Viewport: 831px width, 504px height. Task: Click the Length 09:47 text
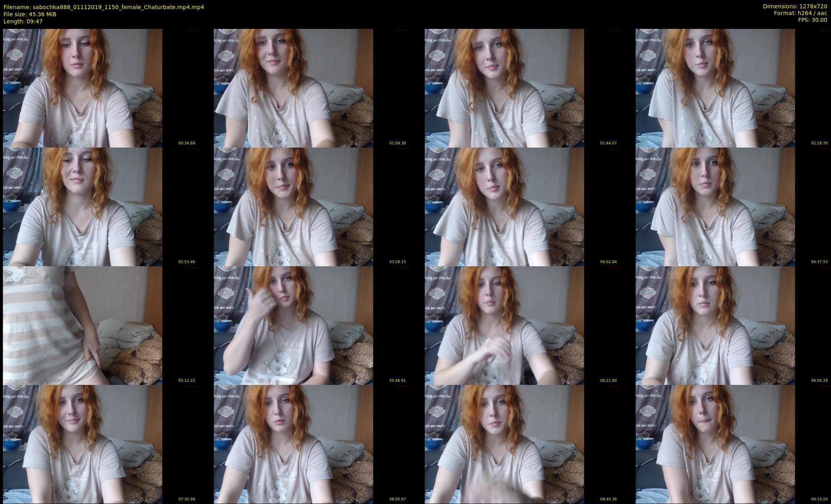coord(23,21)
